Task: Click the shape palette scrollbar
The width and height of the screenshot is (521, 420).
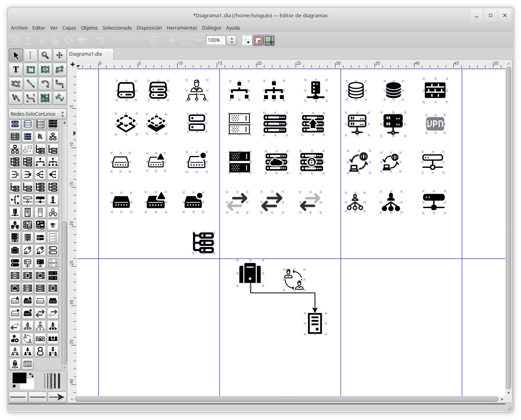Action: (x=64, y=292)
